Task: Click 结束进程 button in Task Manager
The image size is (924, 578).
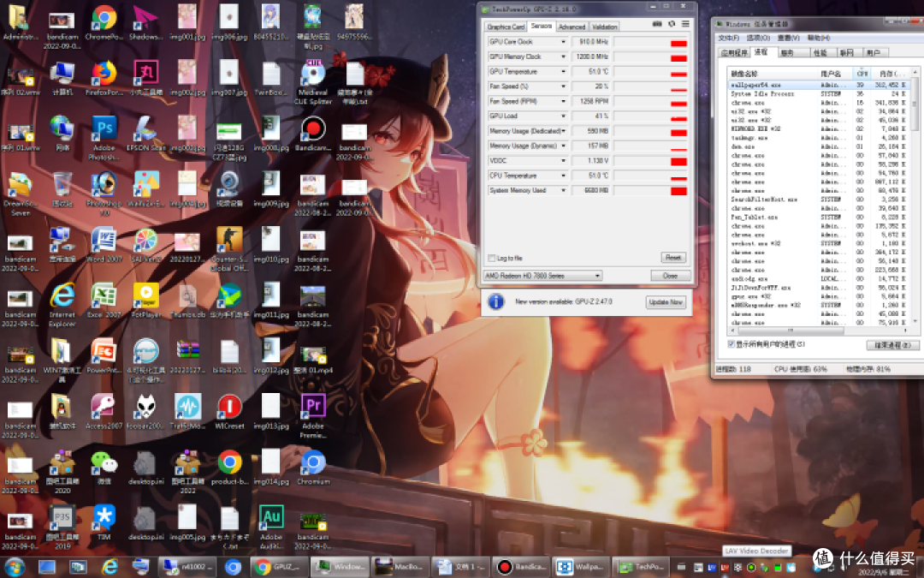Action: coord(892,345)
